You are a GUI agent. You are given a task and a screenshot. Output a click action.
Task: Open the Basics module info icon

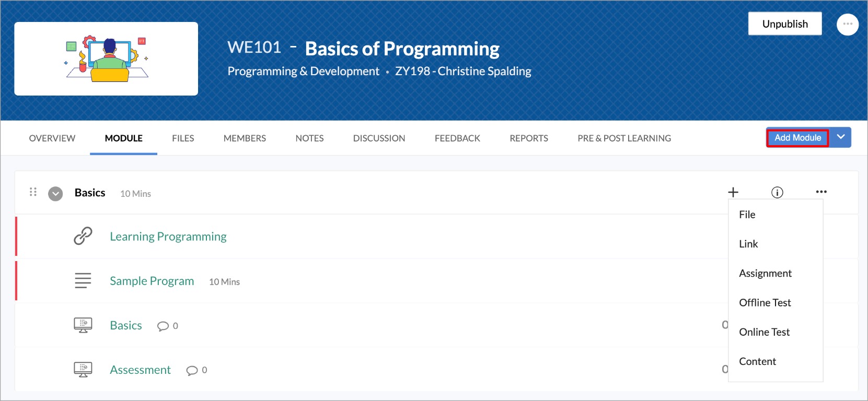tap(777, 192)
